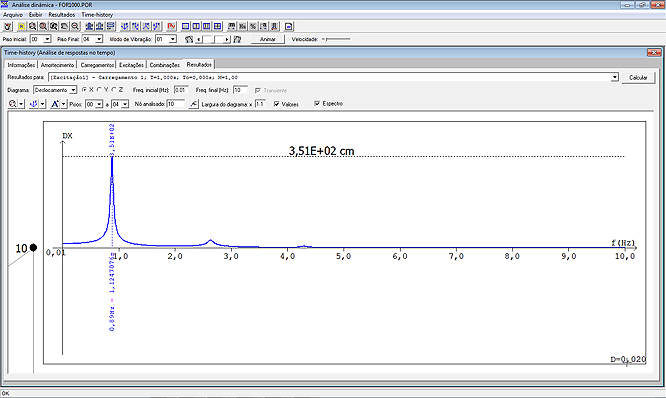Click the text size A icon
The image size is (666, 398).
point(55,104)
